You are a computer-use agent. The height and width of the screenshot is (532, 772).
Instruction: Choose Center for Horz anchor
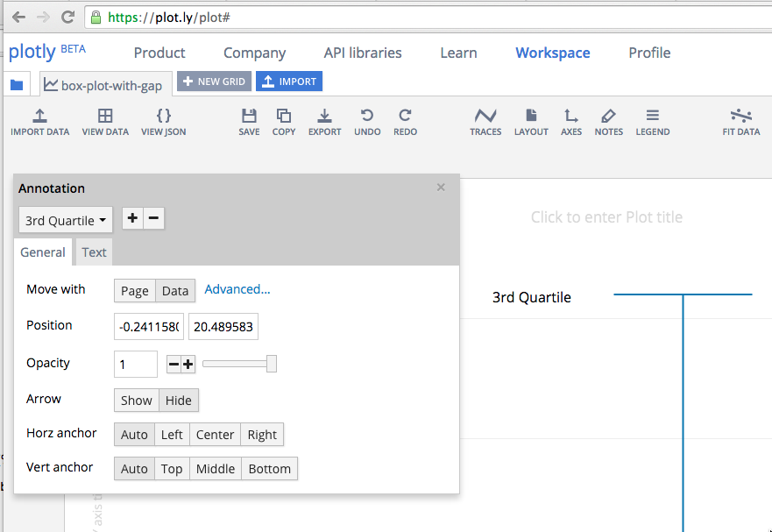(215, 435)
